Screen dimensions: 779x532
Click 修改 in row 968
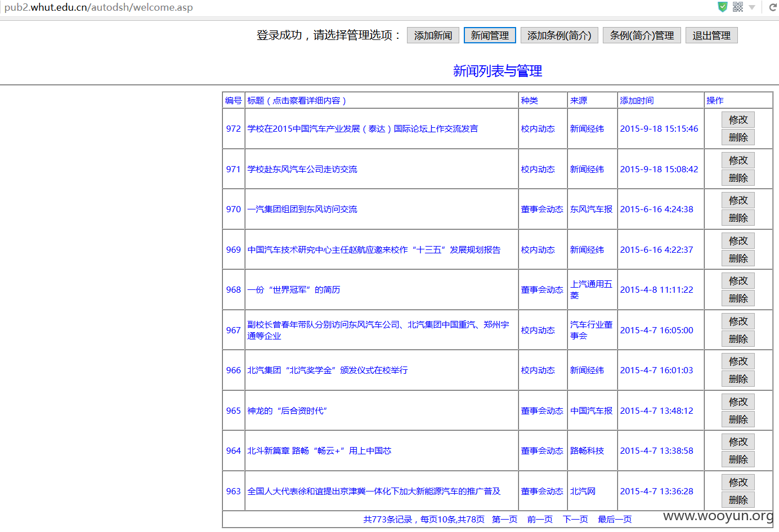738,281
